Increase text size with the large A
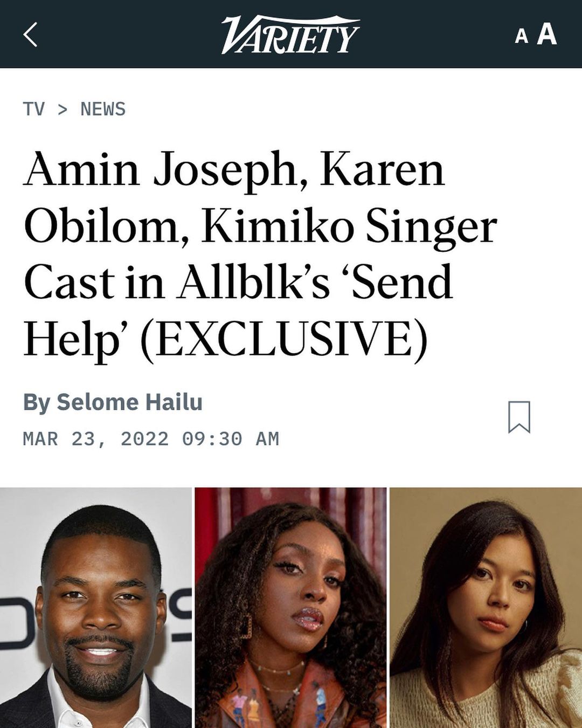This screenshot has width=582, height=728. (546, 34)
